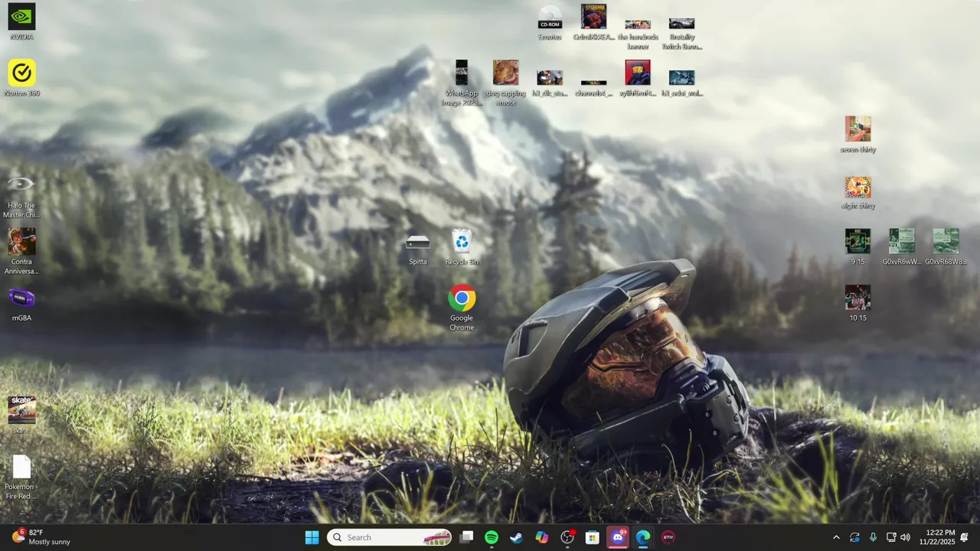
Task: Select the Spider-Man cover image file
Action: coord(593,21)
